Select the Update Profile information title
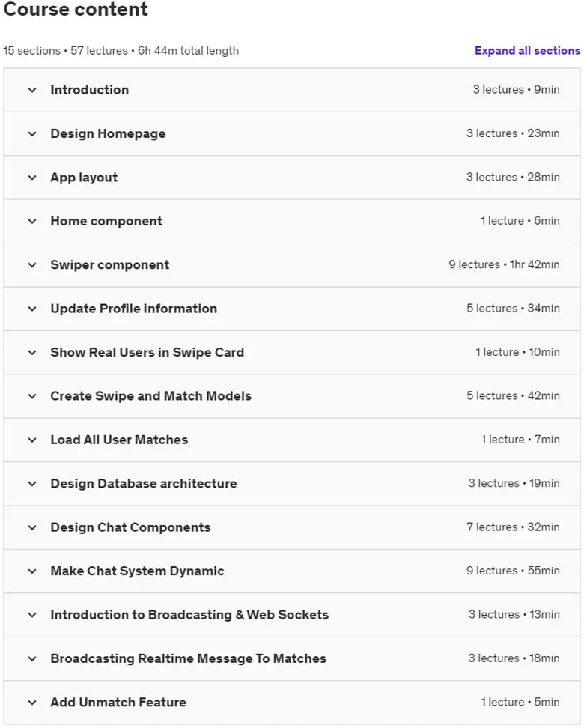This screenshot has height=728, width=584. pyautogui.click(x=134, y=309)
